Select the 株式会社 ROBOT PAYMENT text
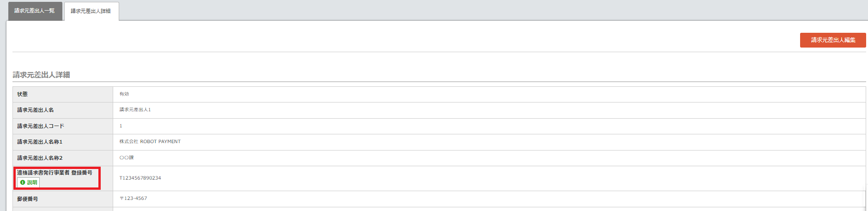Viewport: 868px width, 211px height. pos(150,142)
